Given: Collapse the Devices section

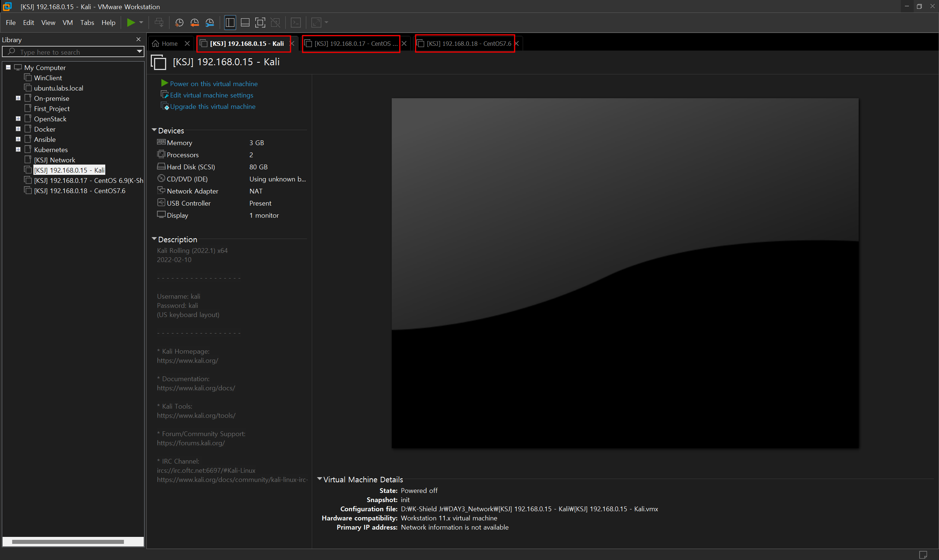Looking at the screenshot, I should tap(154, 130).
